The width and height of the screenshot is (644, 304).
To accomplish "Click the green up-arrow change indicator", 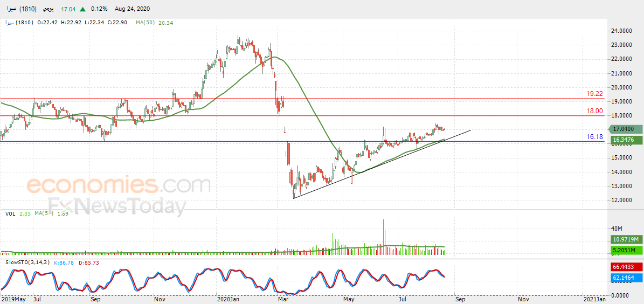I will [x=83, y=9].
